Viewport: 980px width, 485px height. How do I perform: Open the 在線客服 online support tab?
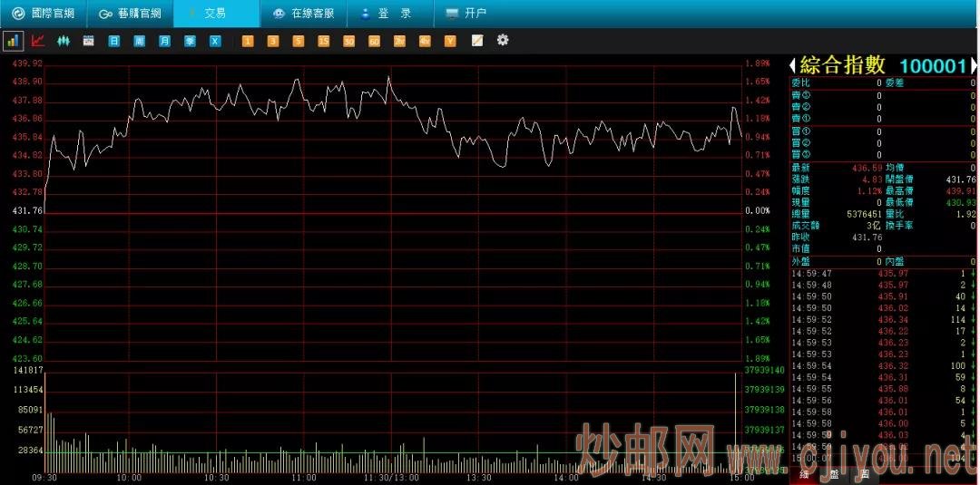pos(304,13)
